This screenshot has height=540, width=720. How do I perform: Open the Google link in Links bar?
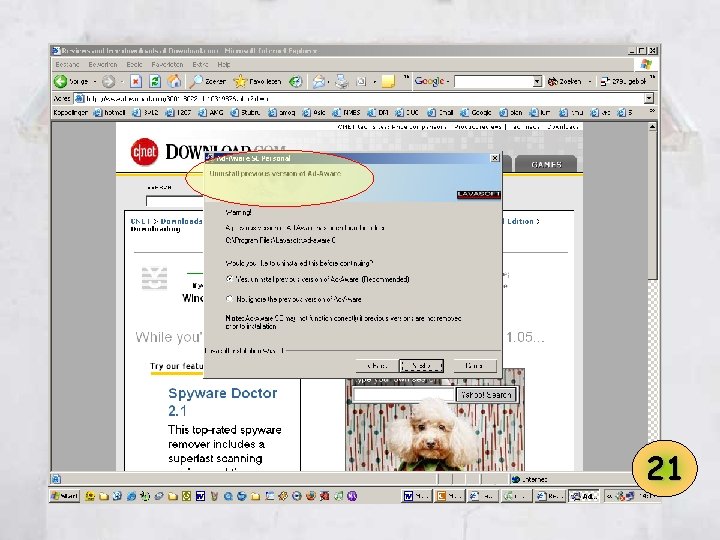[x=476, y=112]
